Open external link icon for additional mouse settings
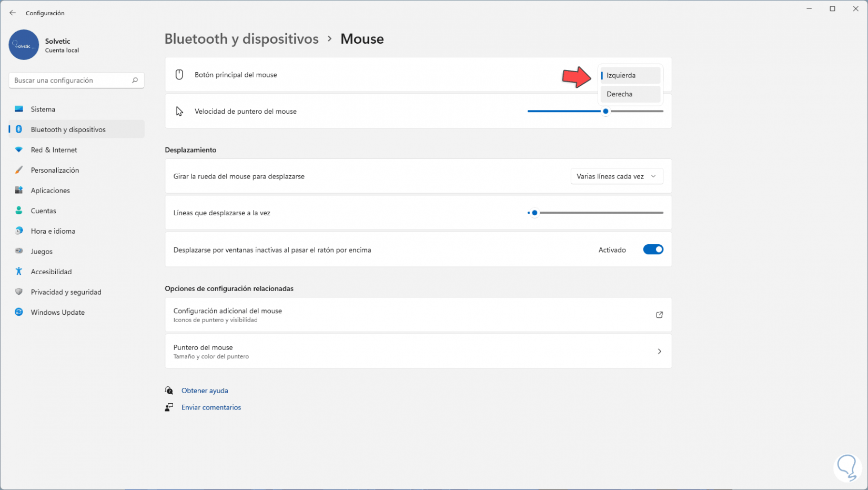 click(x=659, y=315)
